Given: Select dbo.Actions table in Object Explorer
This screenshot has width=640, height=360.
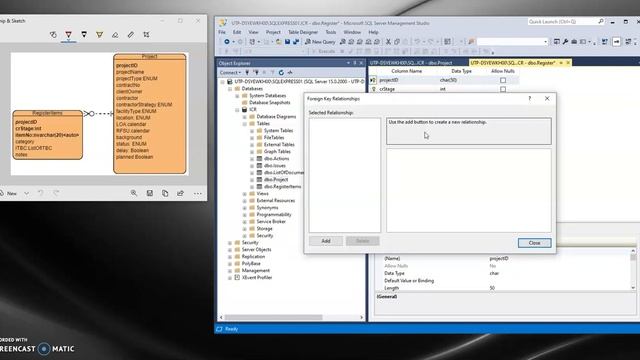Looking at the screenshot, I should [276, 159].
